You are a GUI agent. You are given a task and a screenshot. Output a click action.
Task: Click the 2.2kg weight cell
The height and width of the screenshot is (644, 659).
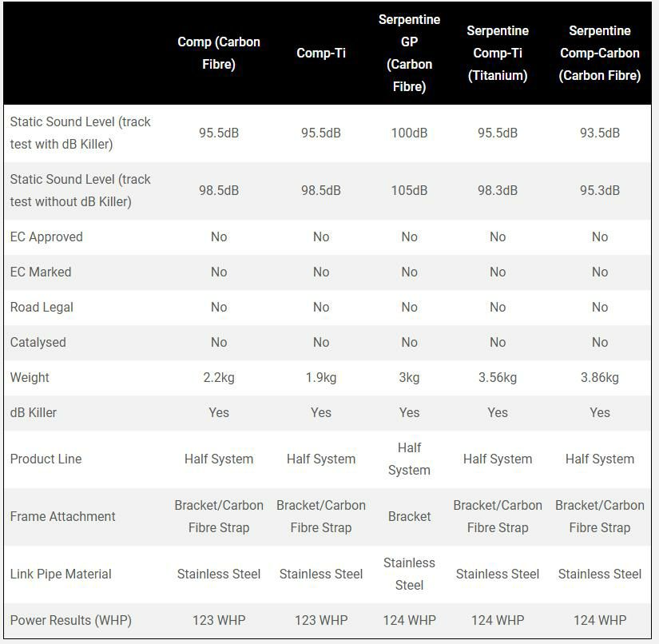[x=218, y=377]
